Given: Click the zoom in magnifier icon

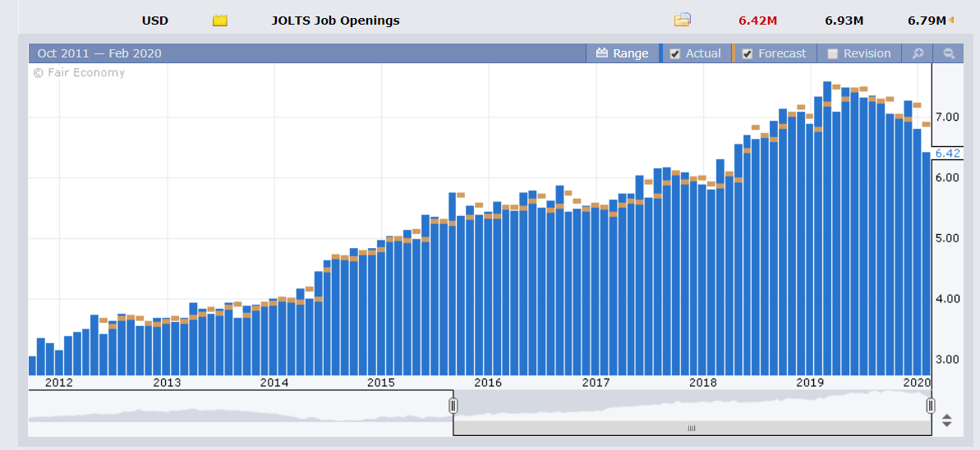Looking at the screenshot, I should 918,53.
